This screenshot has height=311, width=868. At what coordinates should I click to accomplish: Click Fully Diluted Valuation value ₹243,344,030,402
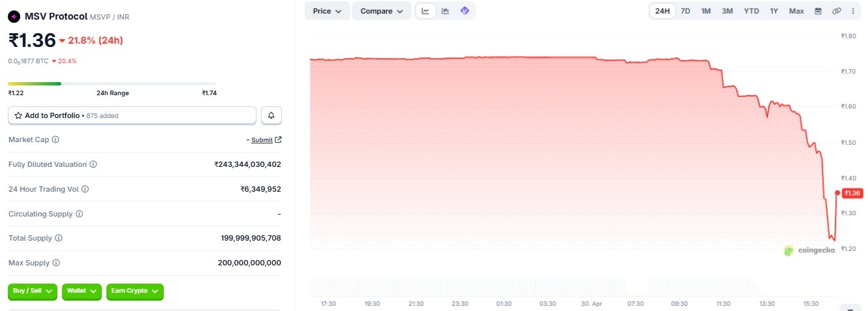247,164
